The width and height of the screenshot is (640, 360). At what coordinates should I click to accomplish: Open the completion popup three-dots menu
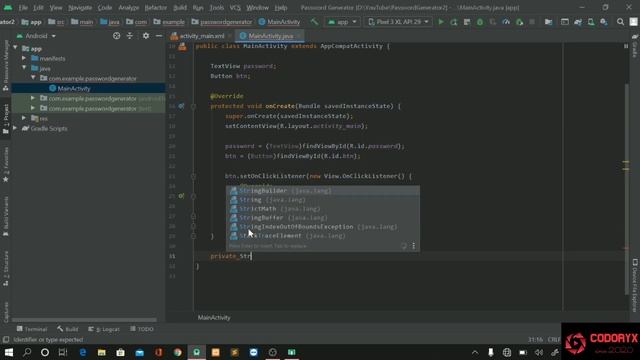click(413, 246)
